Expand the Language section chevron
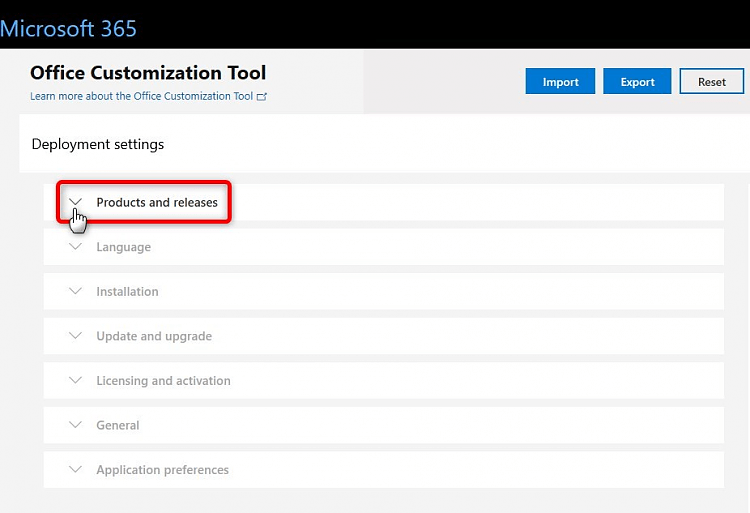The height and width of the screenshot is (513, 750). pos(76,246)
